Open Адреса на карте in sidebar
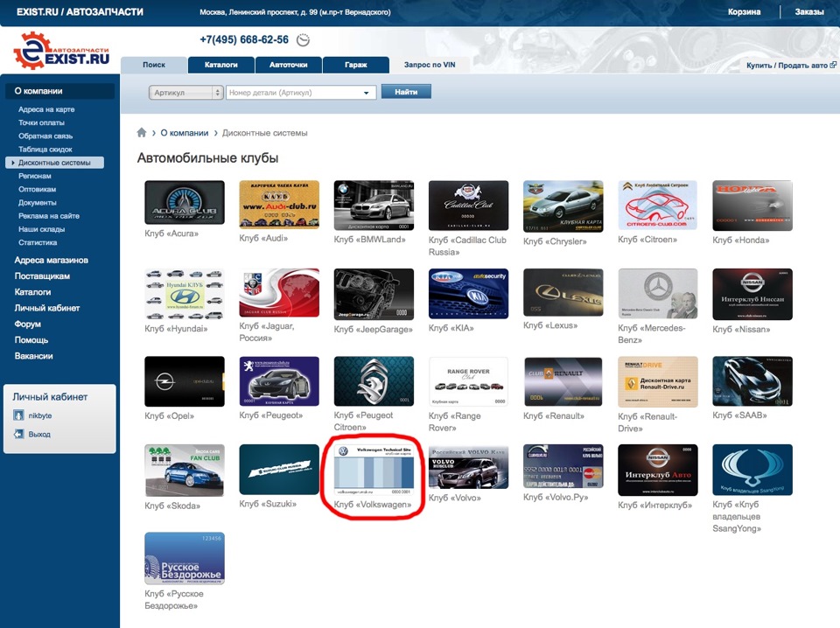This screenshot has width=840, height=628. click(x=46, y=109)
